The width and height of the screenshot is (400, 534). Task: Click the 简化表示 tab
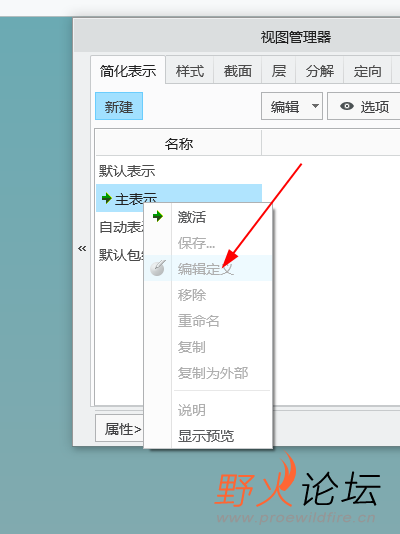coord(128,71)
